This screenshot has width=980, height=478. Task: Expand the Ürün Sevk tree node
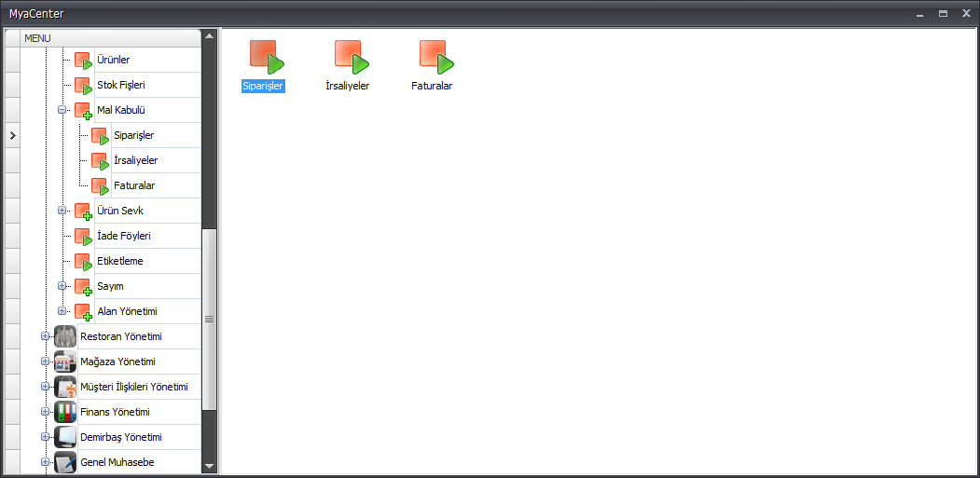(62, 210)
